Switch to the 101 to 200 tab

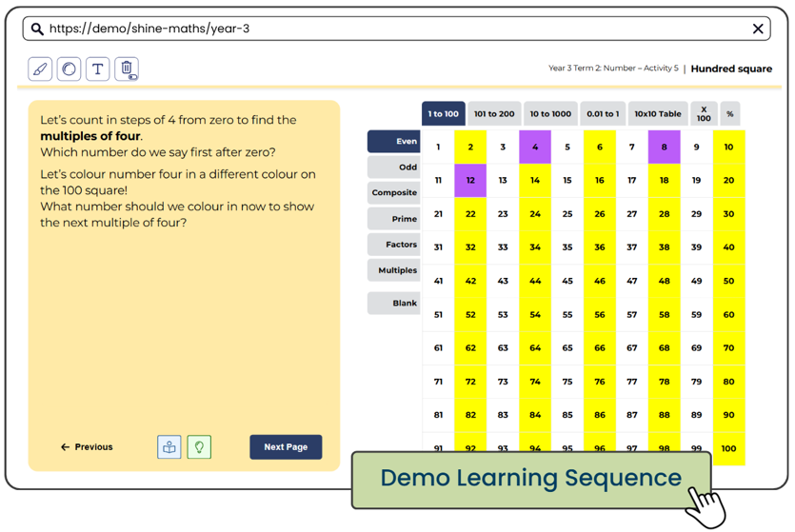(494, 114)
